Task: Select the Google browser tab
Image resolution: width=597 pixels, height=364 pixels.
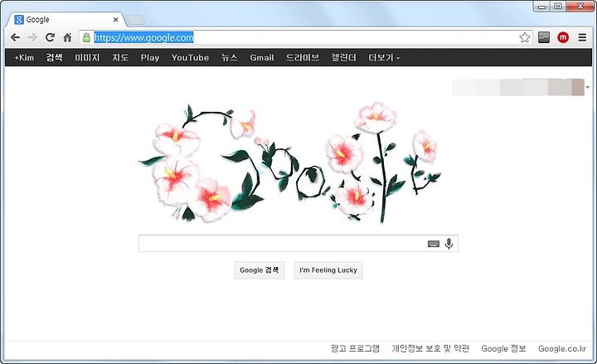Action: [66, 19]
